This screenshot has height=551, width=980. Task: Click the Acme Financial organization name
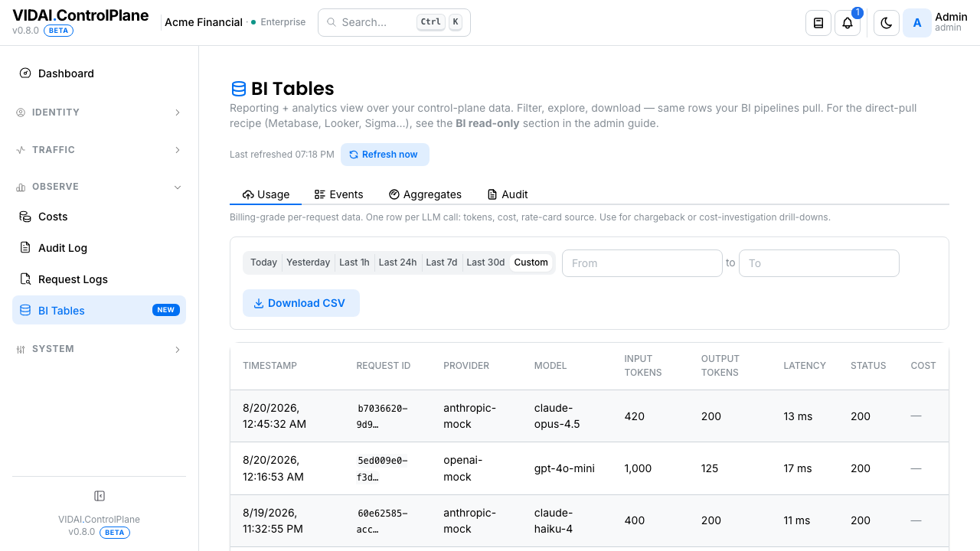click(x=204, y=22)
